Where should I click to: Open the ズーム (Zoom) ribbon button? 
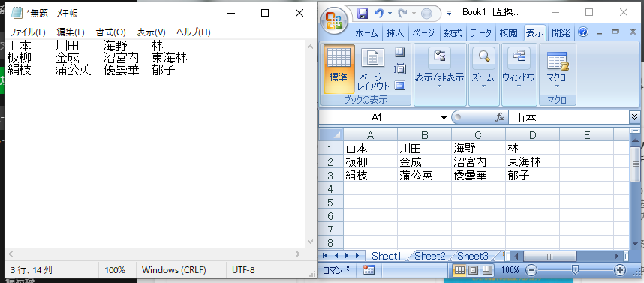[x=483, y=67]
